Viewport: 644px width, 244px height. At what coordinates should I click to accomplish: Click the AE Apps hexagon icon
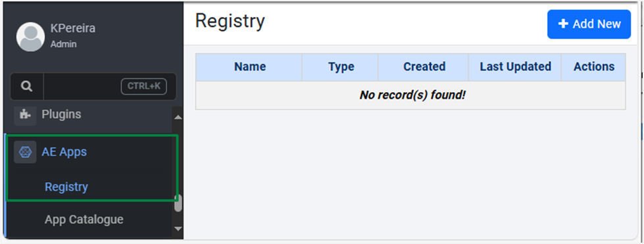(25, 152)
